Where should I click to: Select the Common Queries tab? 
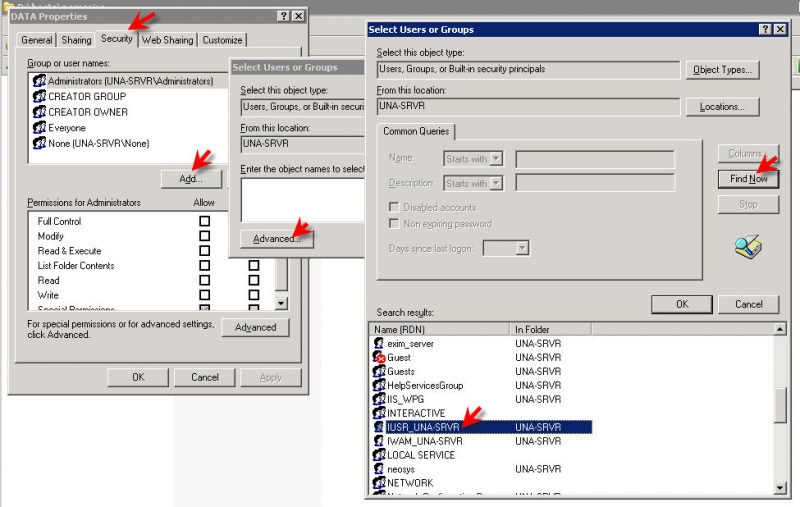(416, 131)
